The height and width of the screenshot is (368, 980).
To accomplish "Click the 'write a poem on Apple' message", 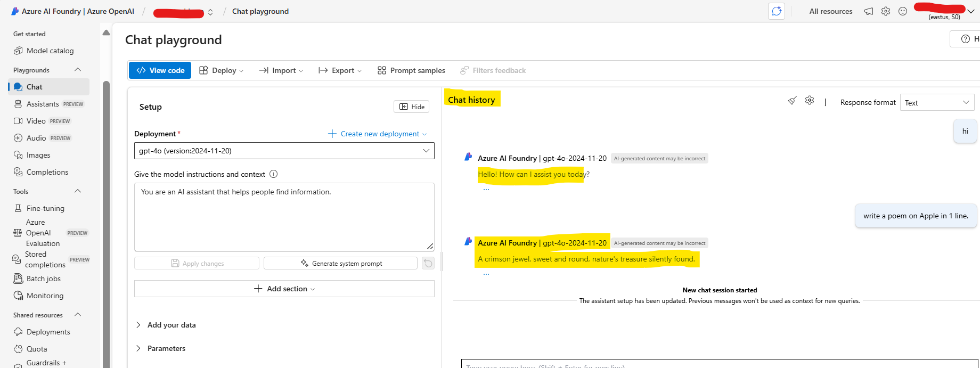I will click(916, 216).
